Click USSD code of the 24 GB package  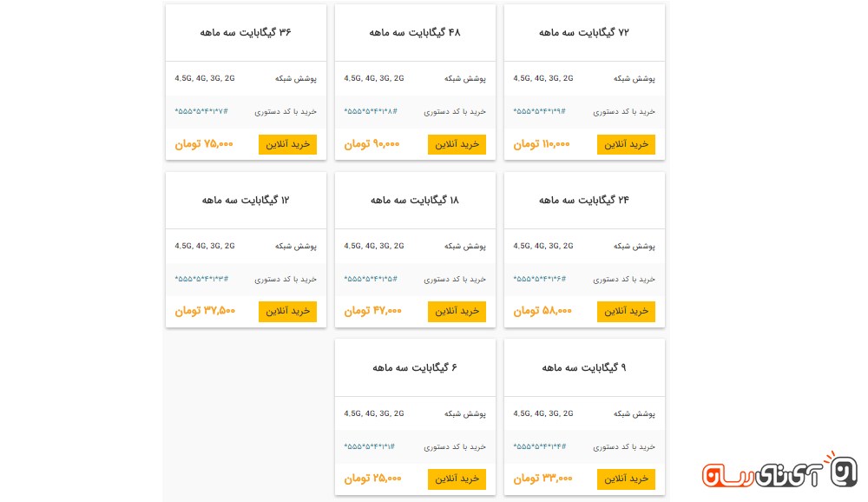pyautogui.click(x=540, y=280)
